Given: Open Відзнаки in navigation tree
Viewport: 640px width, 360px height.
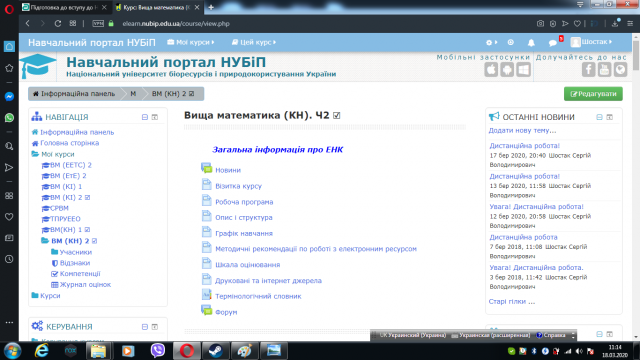Looking at the screenshot, I should coord(75,263).
